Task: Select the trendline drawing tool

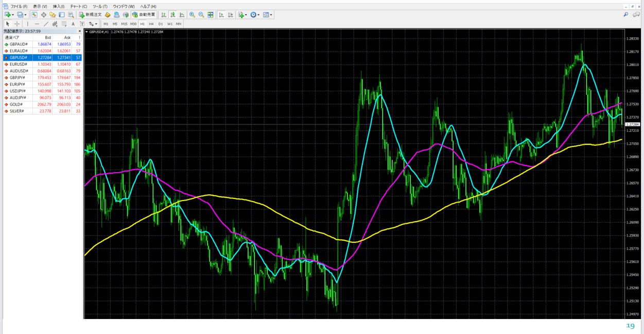Action: tap(46, 24)
